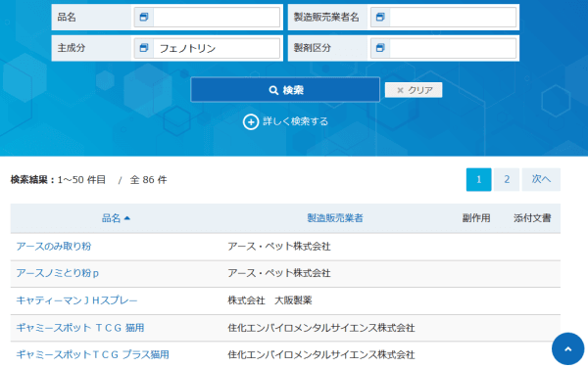Image resolution: width=588 pixels, height=368 pixels.
Task: Focus the 品名 text input
Action: click(216, 17)
